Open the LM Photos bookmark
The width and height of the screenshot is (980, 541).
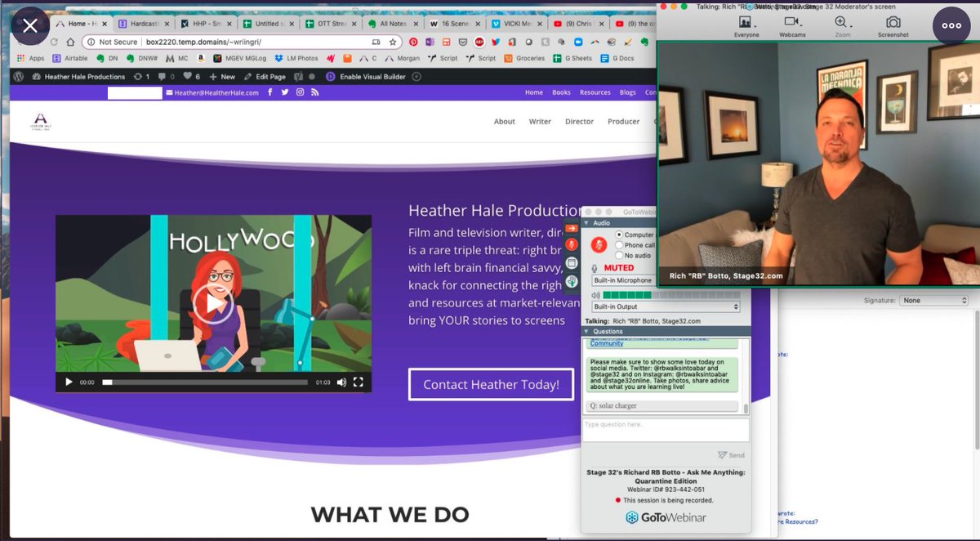[296, 58]
